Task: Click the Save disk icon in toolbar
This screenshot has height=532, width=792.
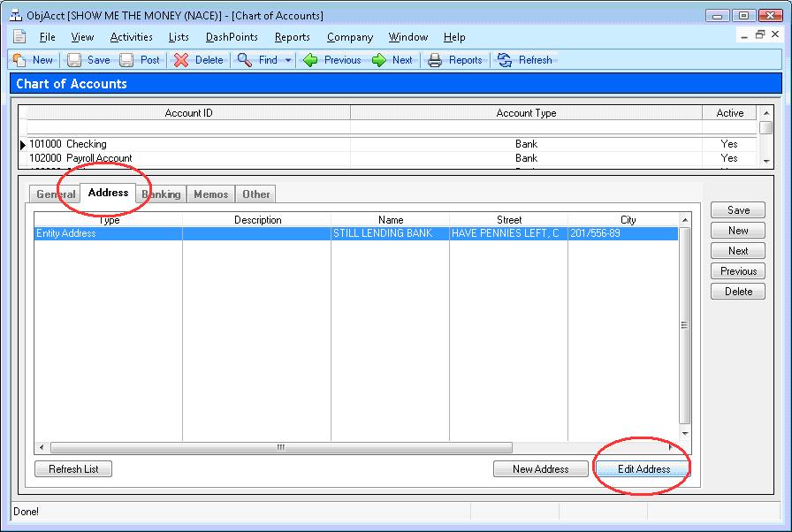Action: pyautogui.click(x=74, y=60)
